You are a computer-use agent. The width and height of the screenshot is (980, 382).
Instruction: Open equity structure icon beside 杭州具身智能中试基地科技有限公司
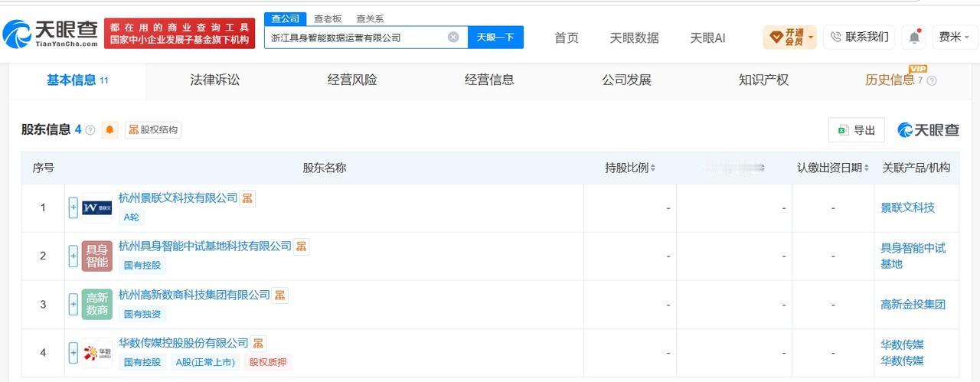pos(301,247)
